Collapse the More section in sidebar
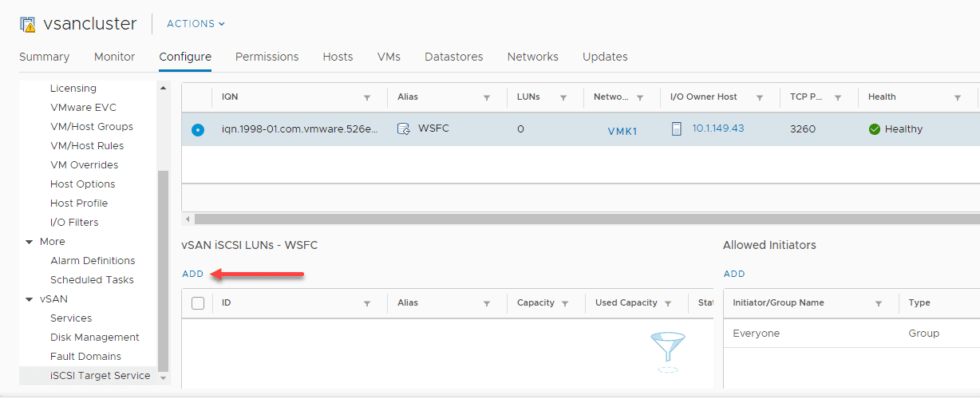 tap(30, 242)
